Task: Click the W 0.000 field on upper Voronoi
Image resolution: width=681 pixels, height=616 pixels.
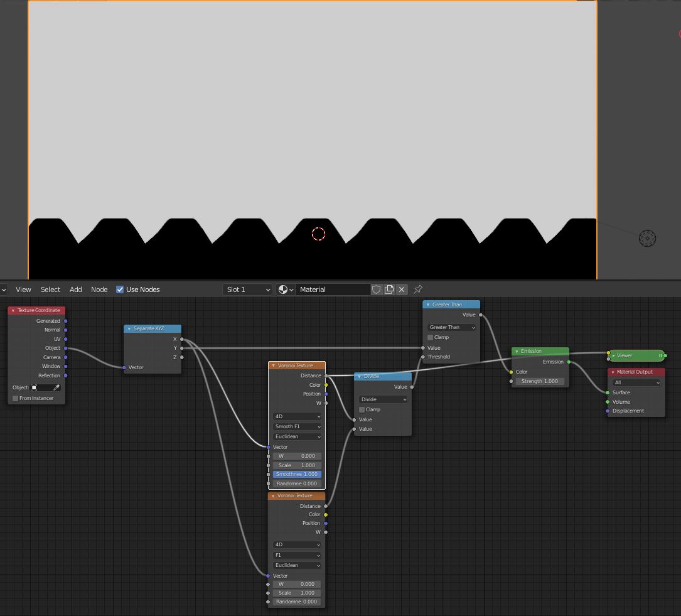Action: coord(297,456)
